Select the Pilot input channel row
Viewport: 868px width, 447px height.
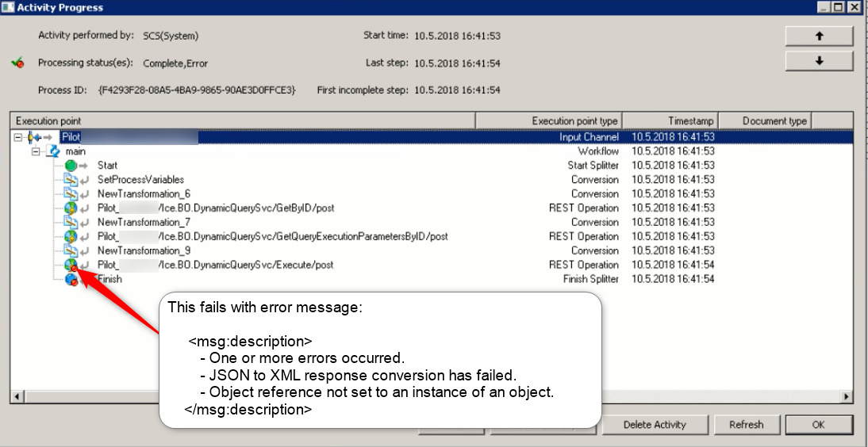(432, 136)
